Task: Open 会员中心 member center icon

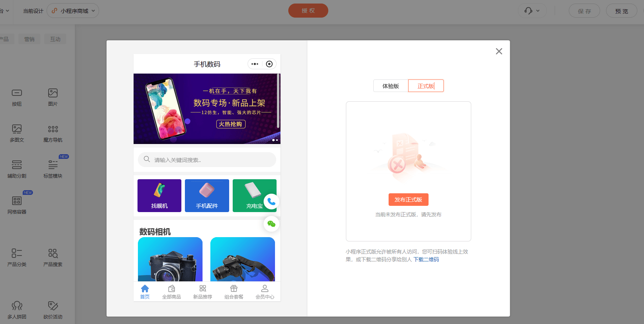Action: coord(265,289)
